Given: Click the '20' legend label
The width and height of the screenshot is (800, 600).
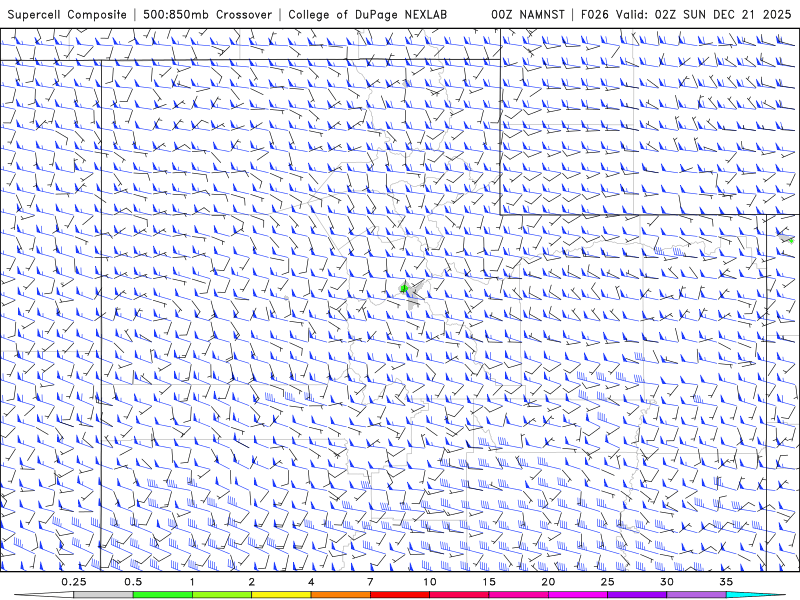Looking at the screenshot, I should tap(548, 582).
